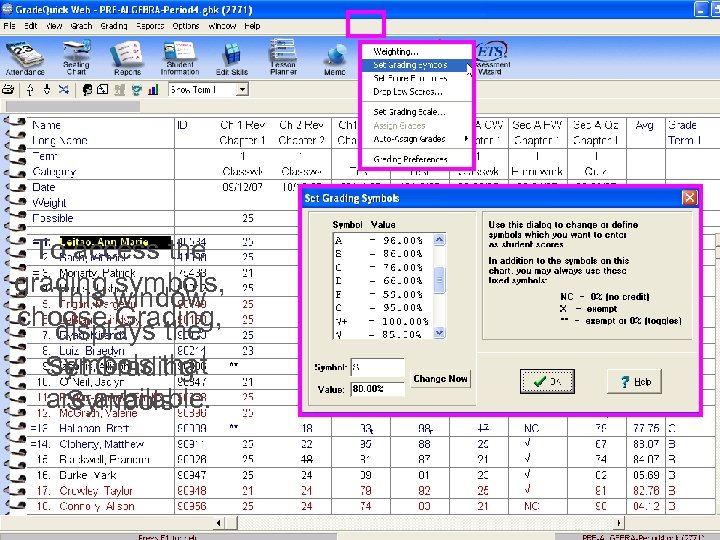Open the Edit menu
Viewport: 720px width, 540px height.
[31, 26]
